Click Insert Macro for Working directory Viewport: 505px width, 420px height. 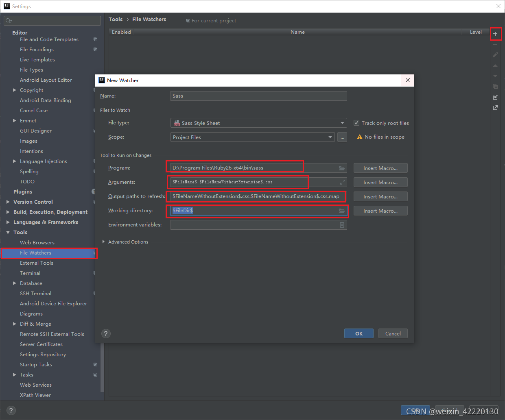380,211
